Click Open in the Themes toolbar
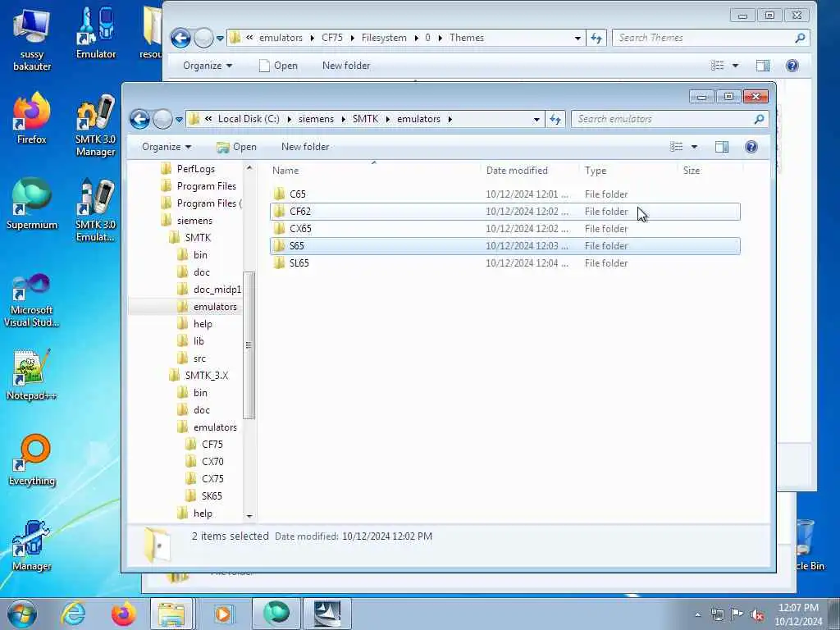 (277, 66)
